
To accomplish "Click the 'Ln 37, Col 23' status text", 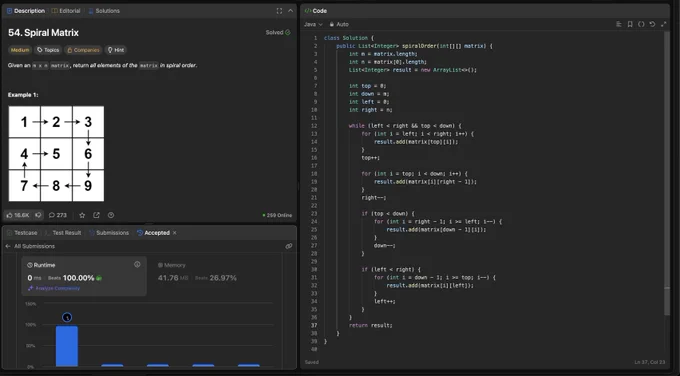I will 650,362.
